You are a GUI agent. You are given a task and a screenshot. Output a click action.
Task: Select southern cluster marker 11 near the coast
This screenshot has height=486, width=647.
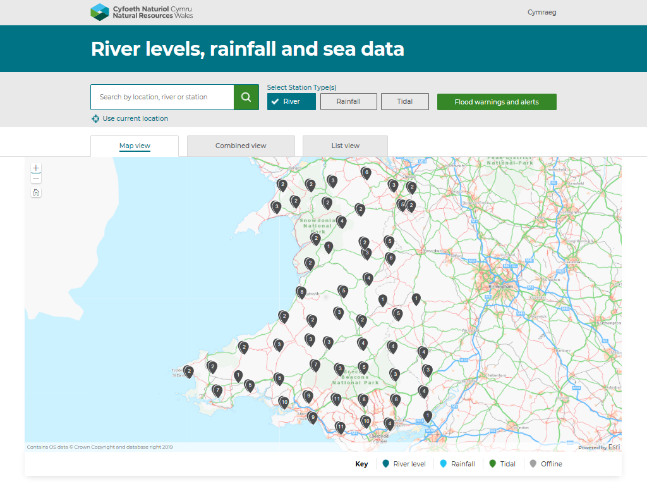(340, 427)
